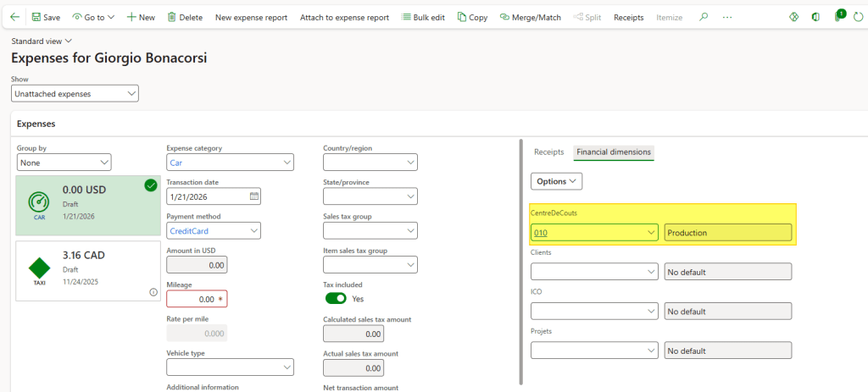The image size is (868, 392).
Task: Open the calendar picker for Transaction date
Action: coord(253,196)
